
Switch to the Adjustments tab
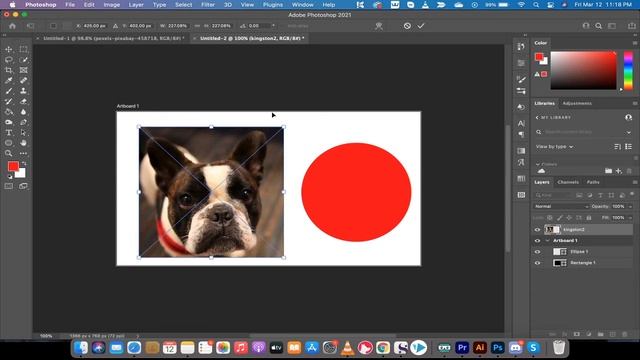[x=577, y=103]
